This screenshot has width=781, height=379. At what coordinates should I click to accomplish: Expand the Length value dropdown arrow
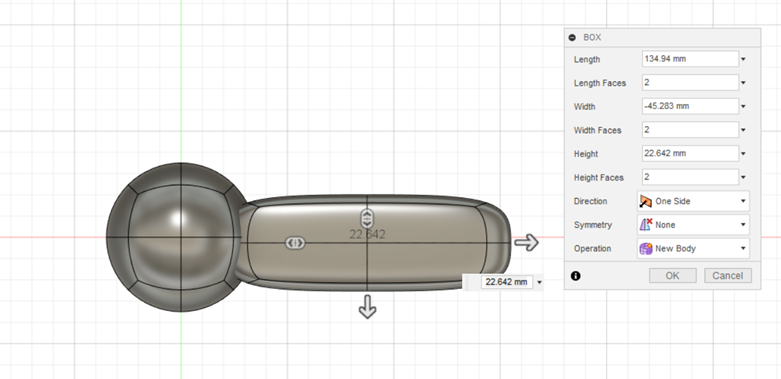(x=743, y=59)
